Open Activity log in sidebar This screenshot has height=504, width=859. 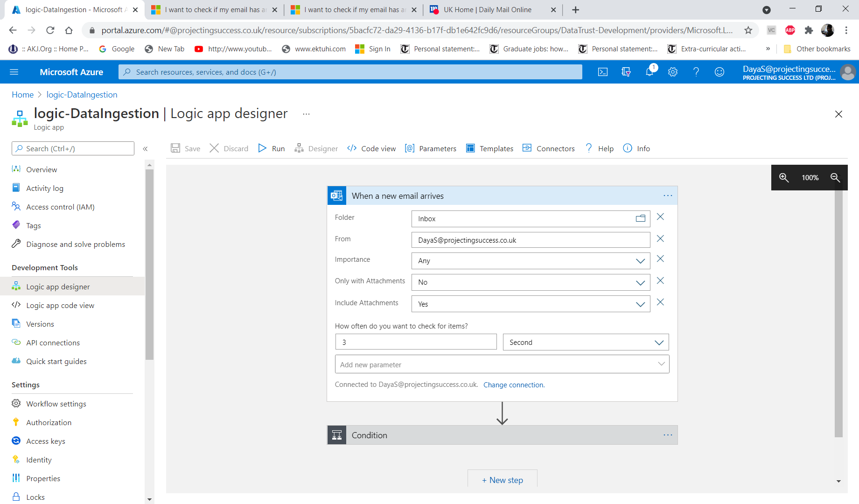45,188
